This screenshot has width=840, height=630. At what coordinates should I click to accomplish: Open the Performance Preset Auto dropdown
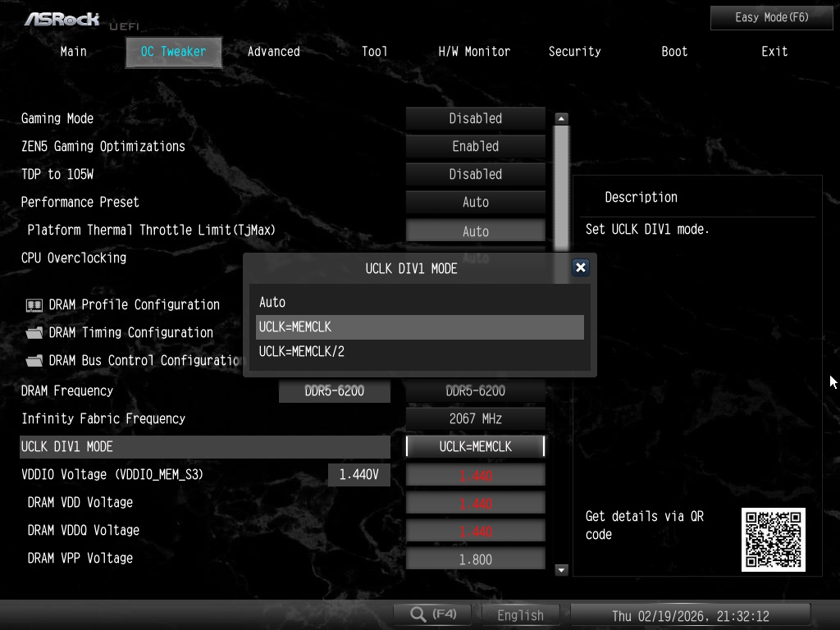[475, 202]
